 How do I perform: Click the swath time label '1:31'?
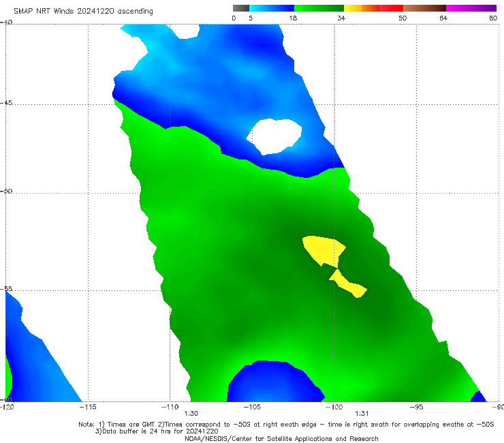click(x=362, y=414)
